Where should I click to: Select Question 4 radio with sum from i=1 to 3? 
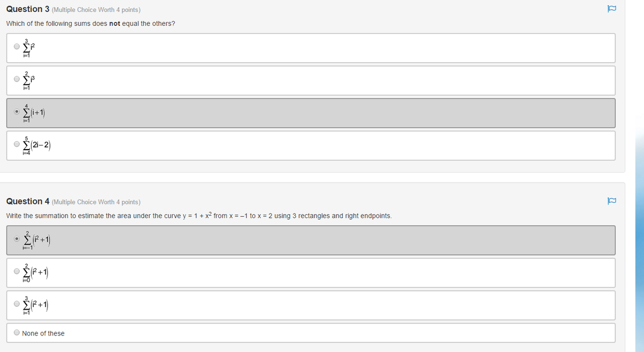tap(17, 304)
